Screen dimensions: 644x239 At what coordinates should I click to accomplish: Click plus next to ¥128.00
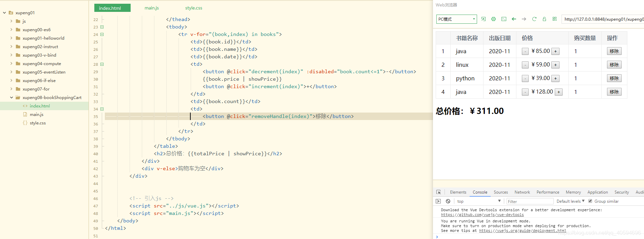pyautogui.click(x=558, y=92)
